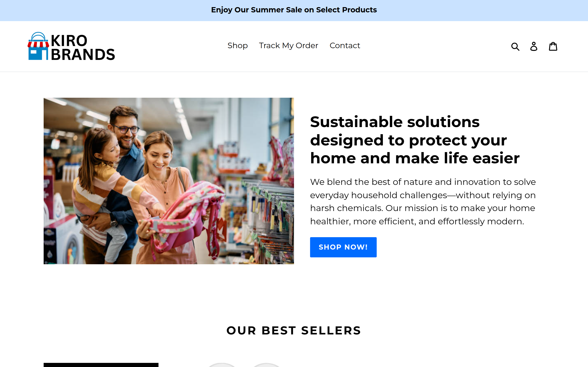Click the man's glasses in hero photo
Viewport: 588px width, 367px height.
pyautogui.click(x=126, y=129)
